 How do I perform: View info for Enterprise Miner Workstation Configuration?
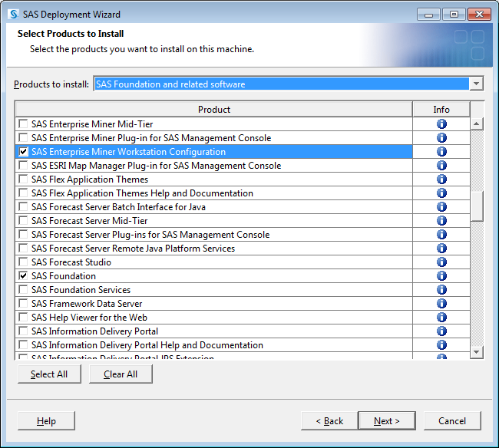click(x=441, y=152)
